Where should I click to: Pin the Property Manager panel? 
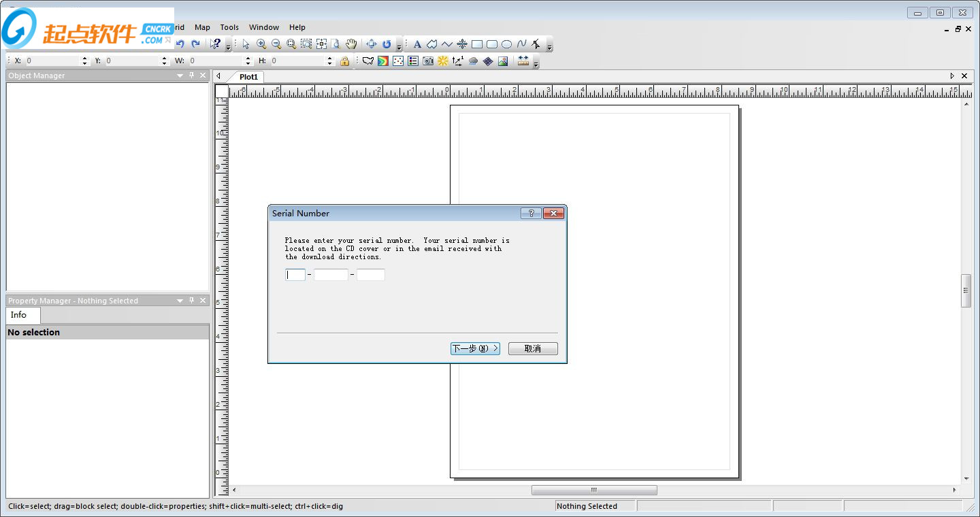tap(192, 301)
